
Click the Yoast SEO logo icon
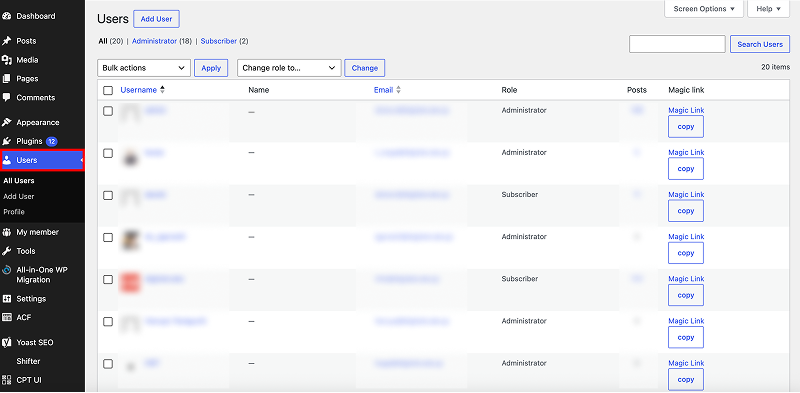point(7,342)
